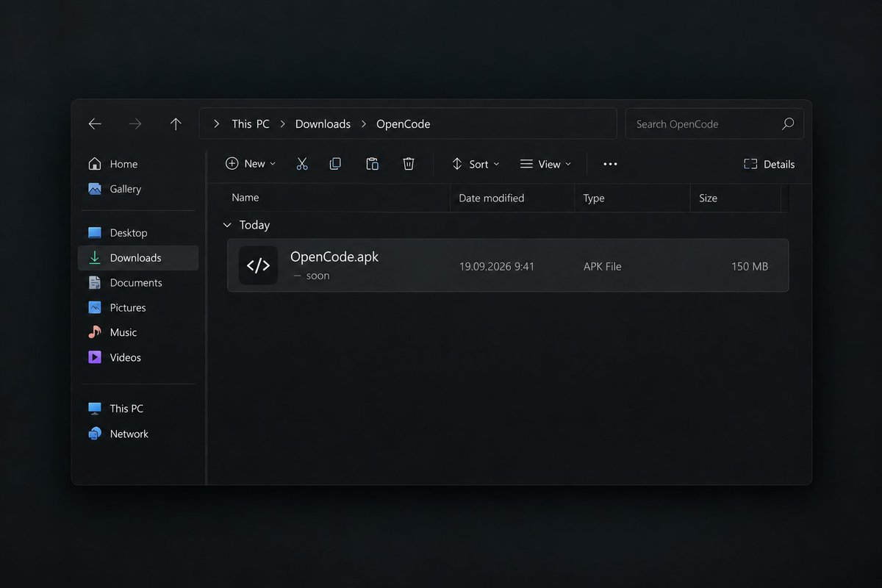882x588 pixels.
Task: Expand chevron between This PC and Downloads
Action: click(282, 124)
